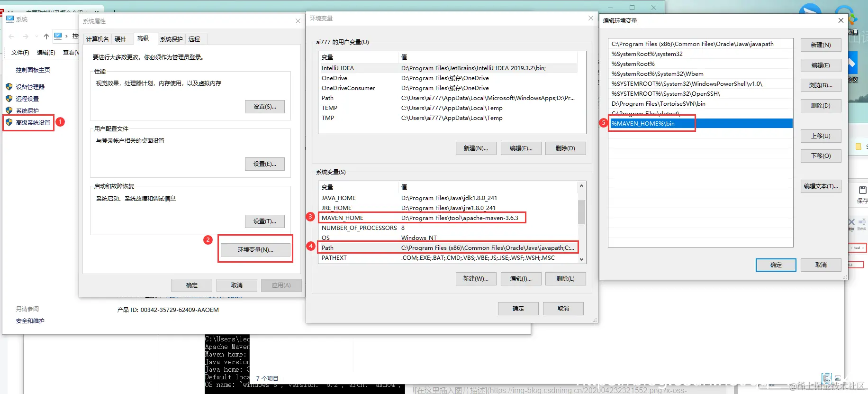Close the 系统属性 dialog
The image size is (868, 394).
pyautogui.click(x=298, y=21)
